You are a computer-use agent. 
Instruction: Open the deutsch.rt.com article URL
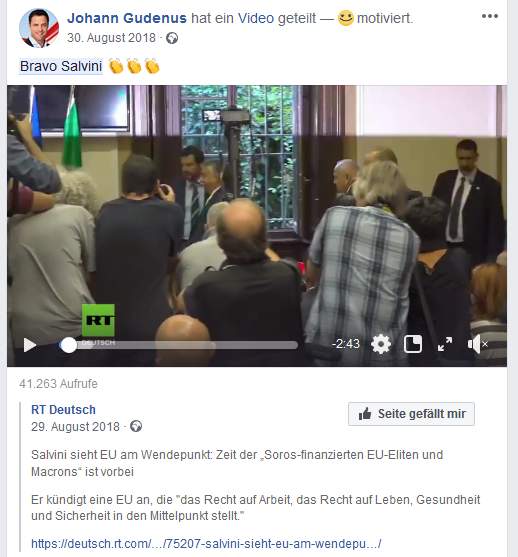pos(206,544)
